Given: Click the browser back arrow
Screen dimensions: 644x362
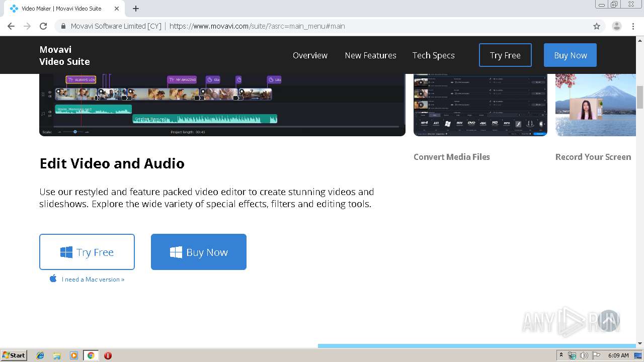Looking at the screenshot, I should [x=11, y=26].
